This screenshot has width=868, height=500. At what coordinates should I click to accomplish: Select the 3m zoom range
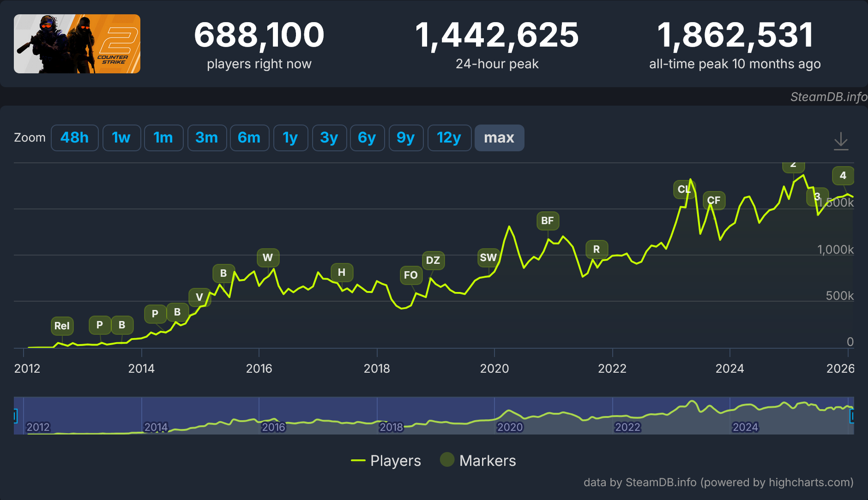tap(207, 137)
